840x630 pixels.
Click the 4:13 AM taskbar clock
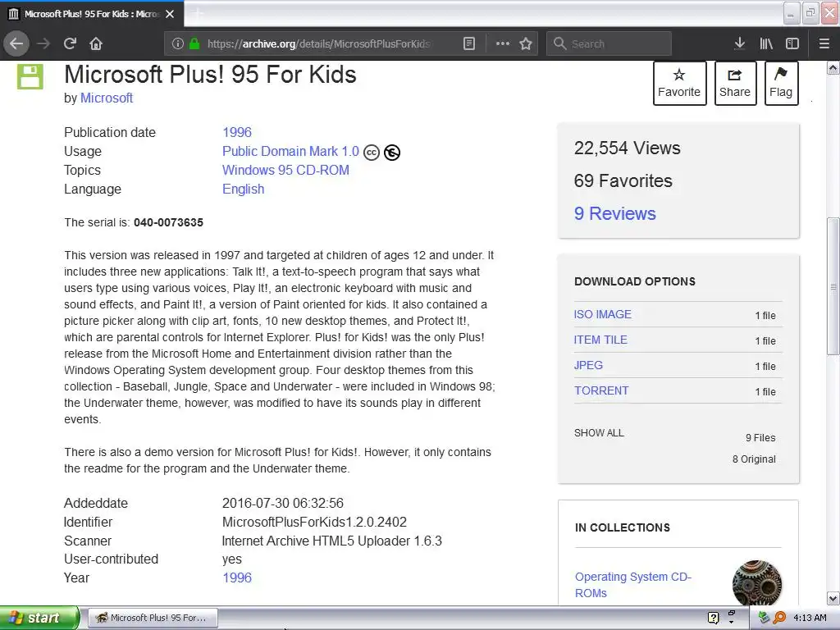(x=810, y=618)
